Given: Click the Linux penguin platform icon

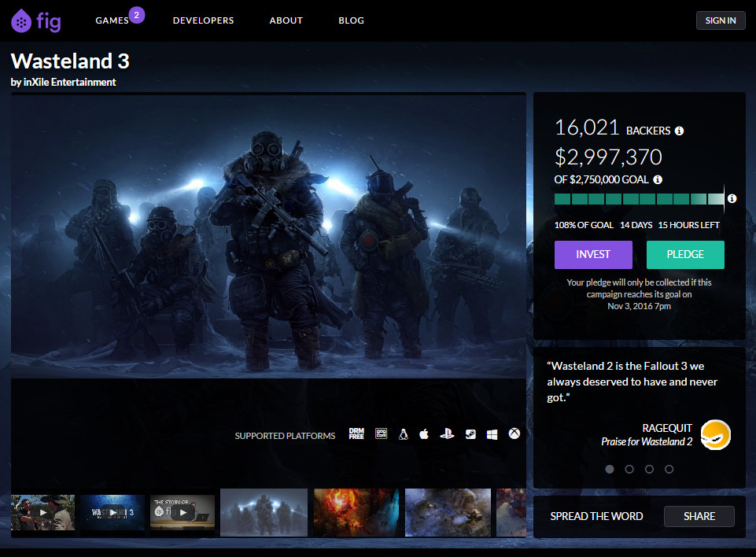Looking at the screenshot, I should (404, 434).
